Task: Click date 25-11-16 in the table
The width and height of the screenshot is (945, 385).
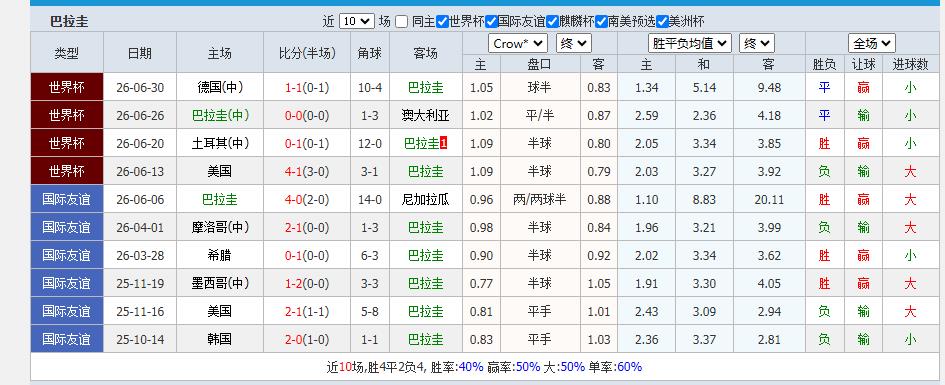Action: click(x=140, y=311)
